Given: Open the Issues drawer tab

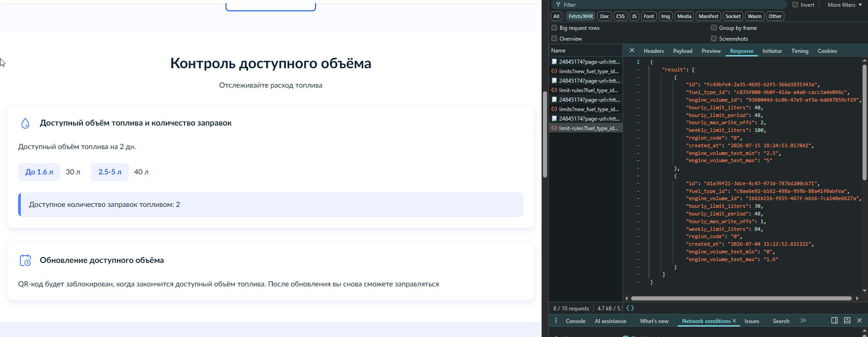Looking at the screenshot, I should [x=752, y=321].
